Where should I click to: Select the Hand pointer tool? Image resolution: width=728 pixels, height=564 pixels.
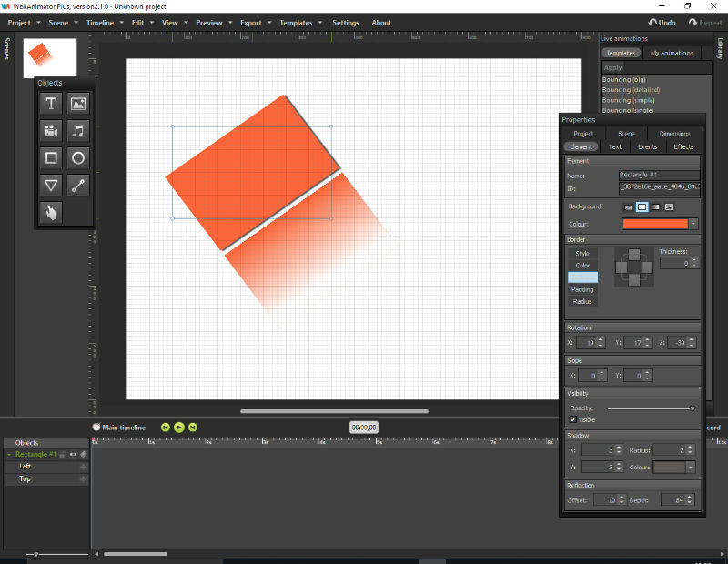(x=51, y=213)
